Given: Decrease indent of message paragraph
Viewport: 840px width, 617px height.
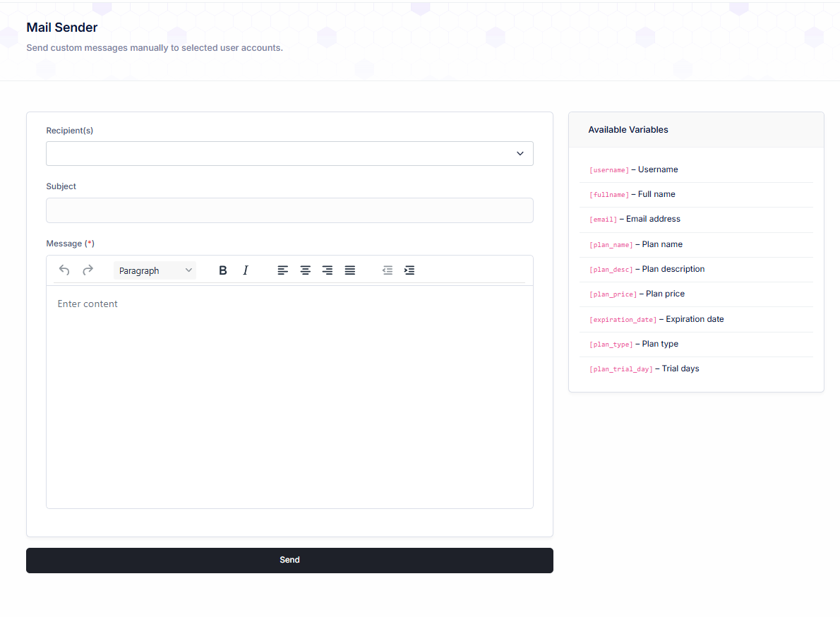Looking at the screenshot, I should (388, 270).
